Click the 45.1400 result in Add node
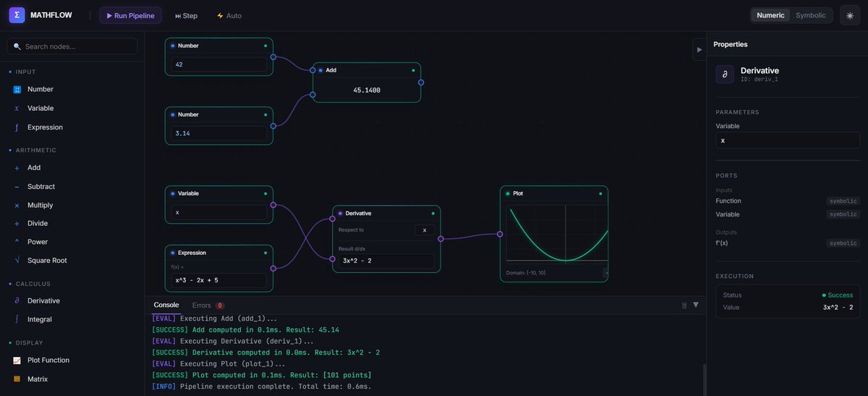The image size is (868, 396). click(x=367, y=90)
